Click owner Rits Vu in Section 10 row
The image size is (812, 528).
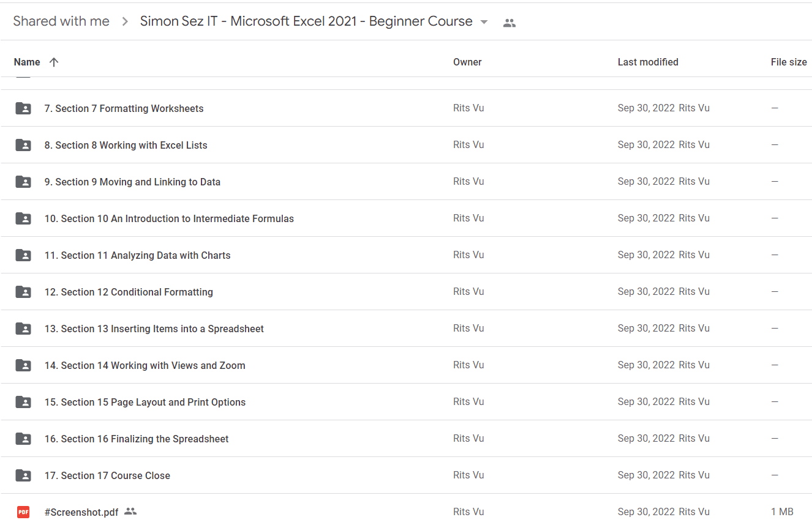click(468, 218)
